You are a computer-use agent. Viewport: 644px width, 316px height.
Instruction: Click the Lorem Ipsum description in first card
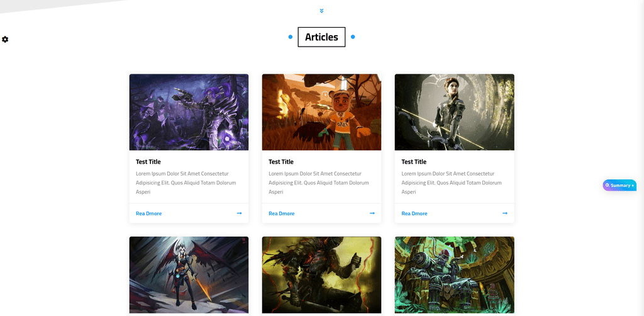coord(186,183)
